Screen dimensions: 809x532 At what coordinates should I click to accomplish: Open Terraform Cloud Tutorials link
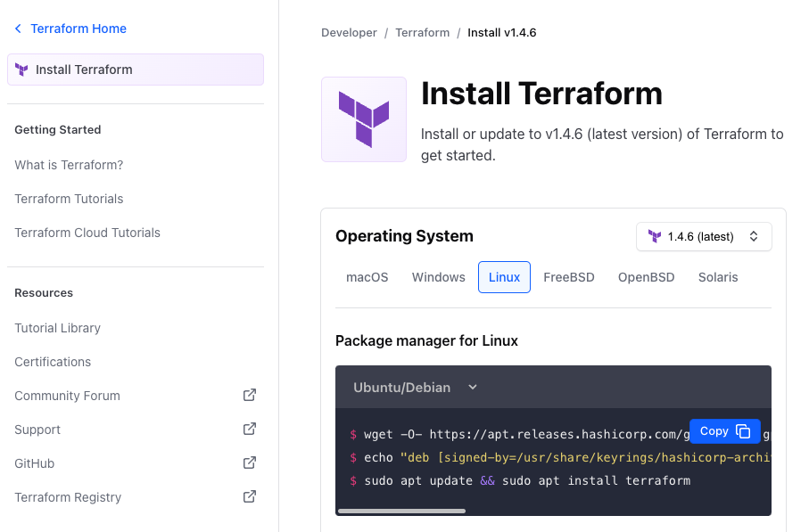click(x=87, y=233)
